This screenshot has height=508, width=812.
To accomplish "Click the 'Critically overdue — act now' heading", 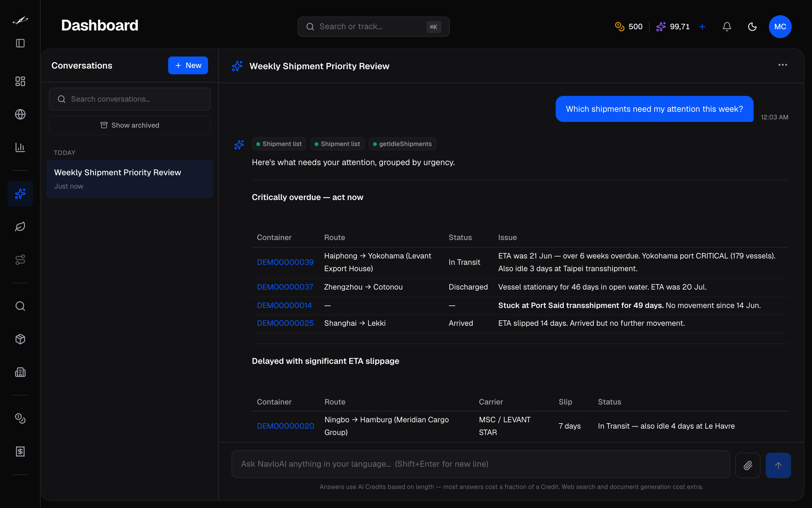I will click(307, 197).
